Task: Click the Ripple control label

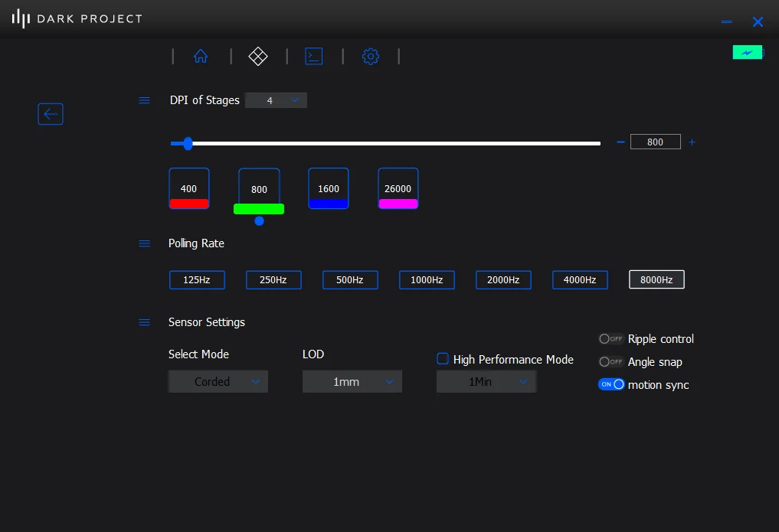Action: tap(661, 339)
